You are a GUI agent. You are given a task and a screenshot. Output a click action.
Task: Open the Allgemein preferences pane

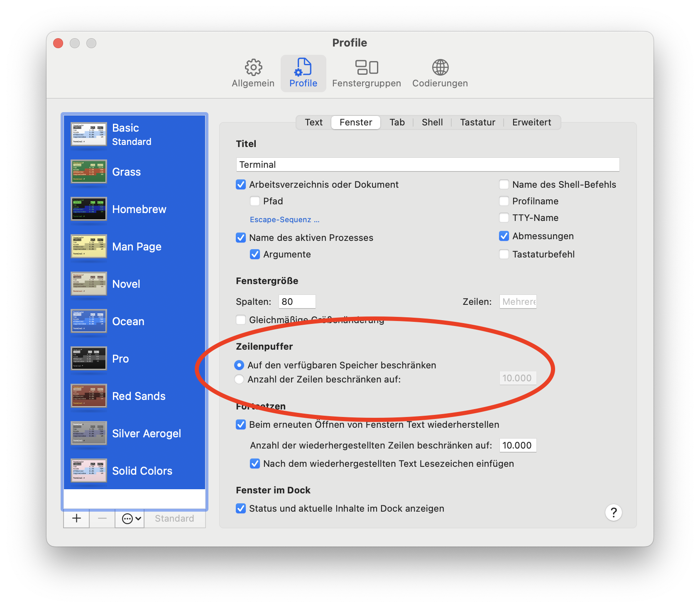click(x=253, y=74)
